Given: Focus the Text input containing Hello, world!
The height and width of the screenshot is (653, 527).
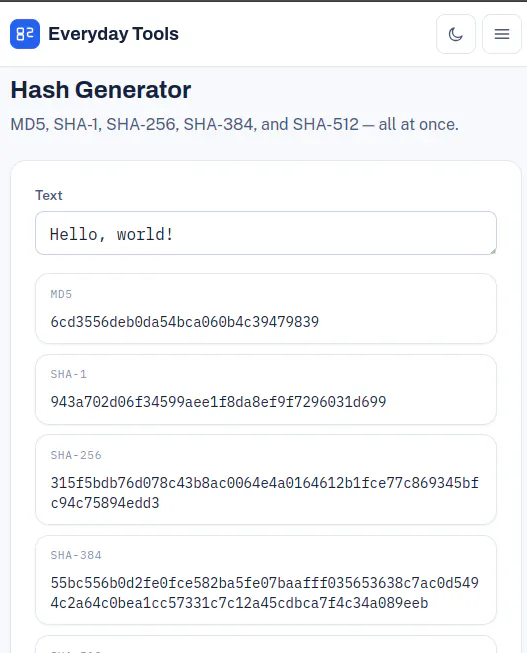Looking at the screenshot, I should pyautogui.click(x=266, y=233).
